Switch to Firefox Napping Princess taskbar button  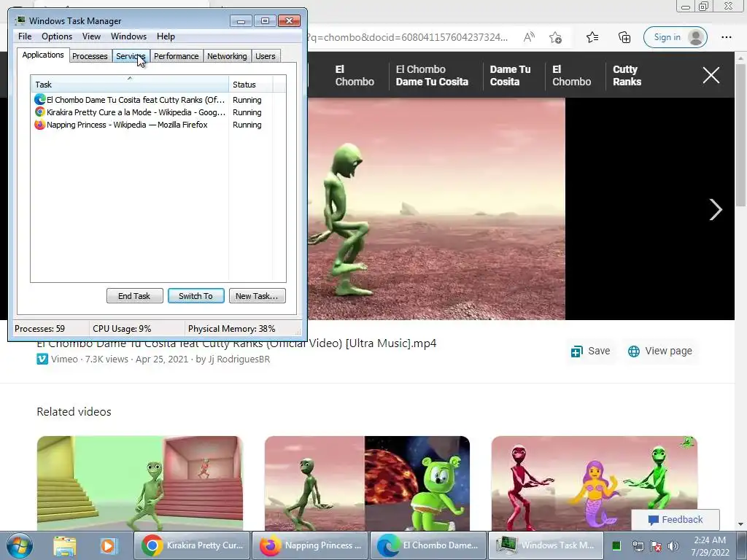[x=310, y=545]
